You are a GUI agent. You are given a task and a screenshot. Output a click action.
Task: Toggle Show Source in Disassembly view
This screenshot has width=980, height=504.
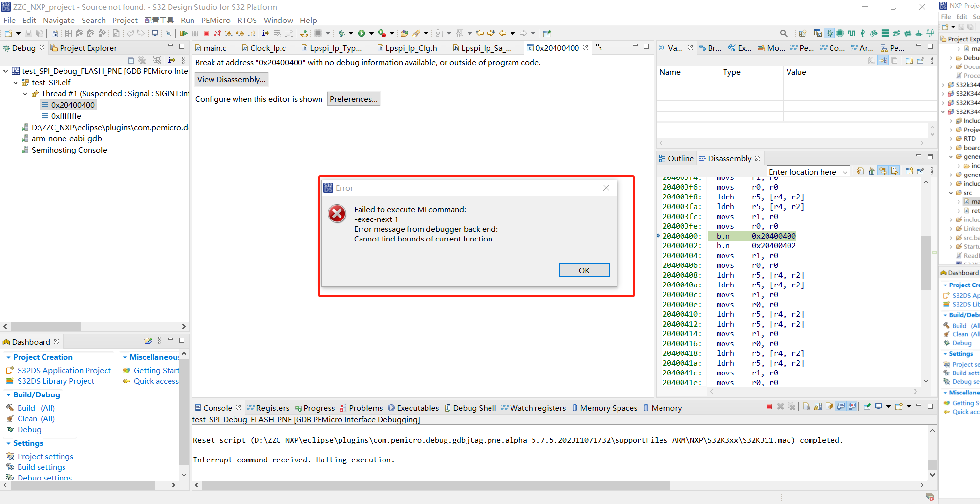click(x=895, y=171)
